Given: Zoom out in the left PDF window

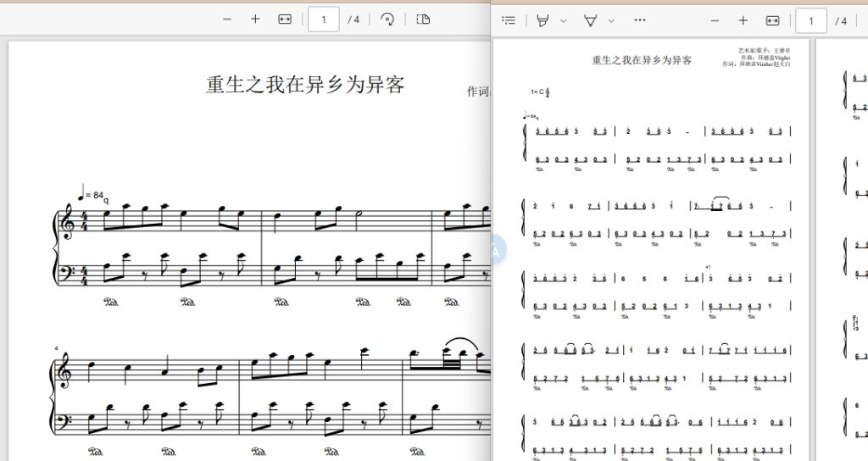Looking at the screenshot, I should tap(227, 19).
